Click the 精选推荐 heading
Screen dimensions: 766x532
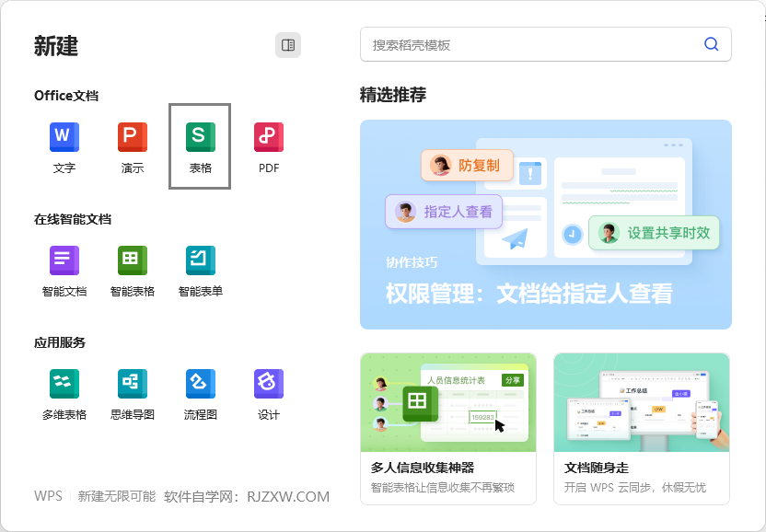393,94
